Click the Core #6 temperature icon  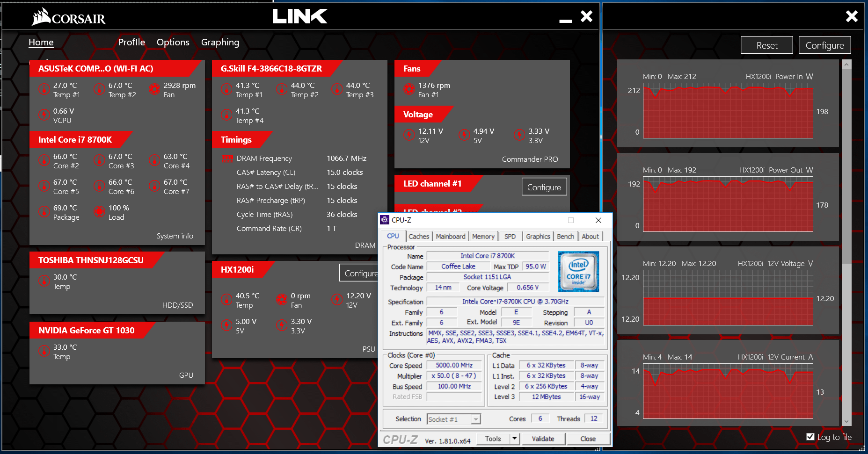pyautogui.click(x=99, y=186)
